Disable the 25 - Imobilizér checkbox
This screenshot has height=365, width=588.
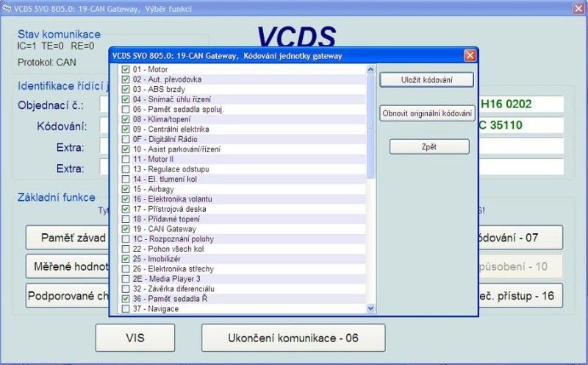[x=126, y=259]
